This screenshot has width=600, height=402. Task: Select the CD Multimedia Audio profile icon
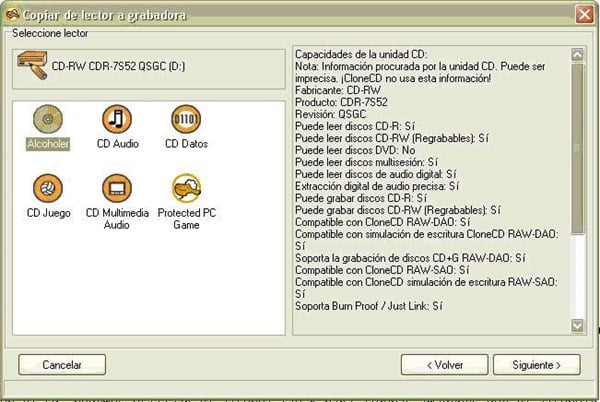[x=117, y=188]
